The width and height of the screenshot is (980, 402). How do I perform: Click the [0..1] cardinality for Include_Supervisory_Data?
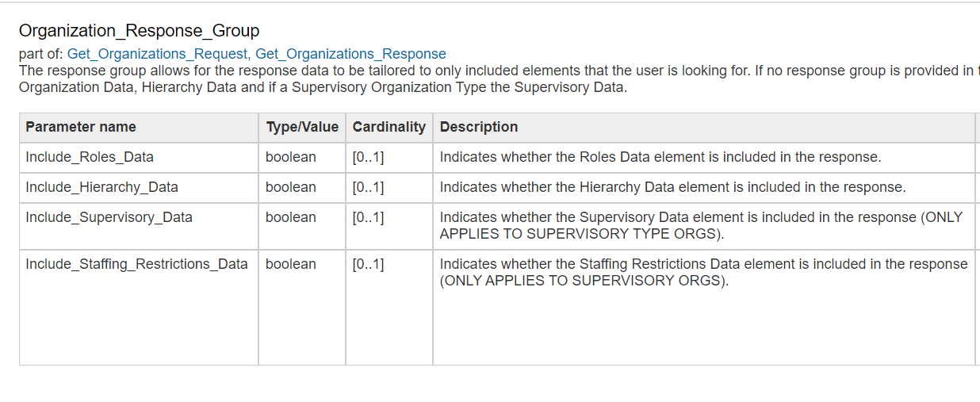coord(368,217)
